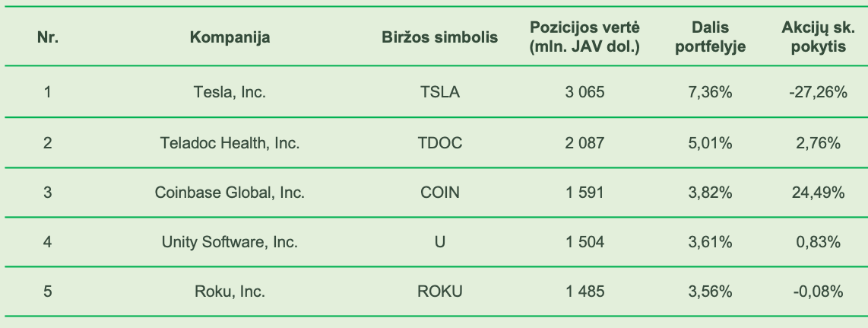This screenshot has width=868, height=328.
Task: Select the 24,49% share change value
Action: tap(818, 193)
